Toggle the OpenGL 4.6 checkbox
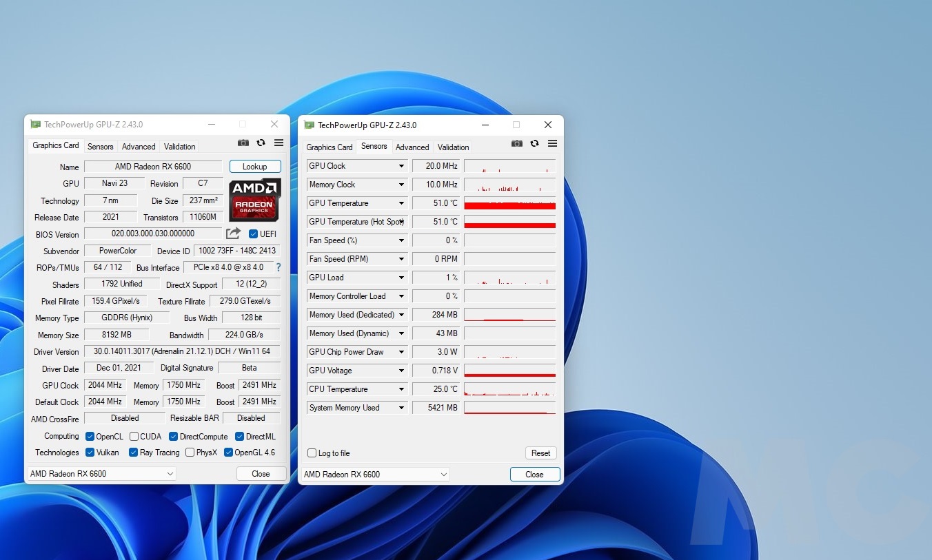This screenshot has height=560, width=932. [228, 453]
